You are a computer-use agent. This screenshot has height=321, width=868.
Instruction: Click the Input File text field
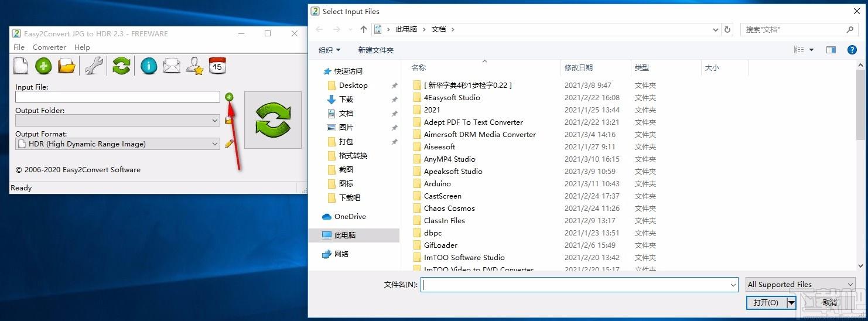click(118, 97)
